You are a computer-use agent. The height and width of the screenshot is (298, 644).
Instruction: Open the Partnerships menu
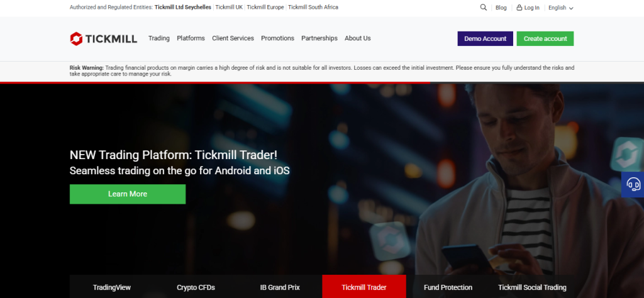pyautogui.click(x=319, y=38)
